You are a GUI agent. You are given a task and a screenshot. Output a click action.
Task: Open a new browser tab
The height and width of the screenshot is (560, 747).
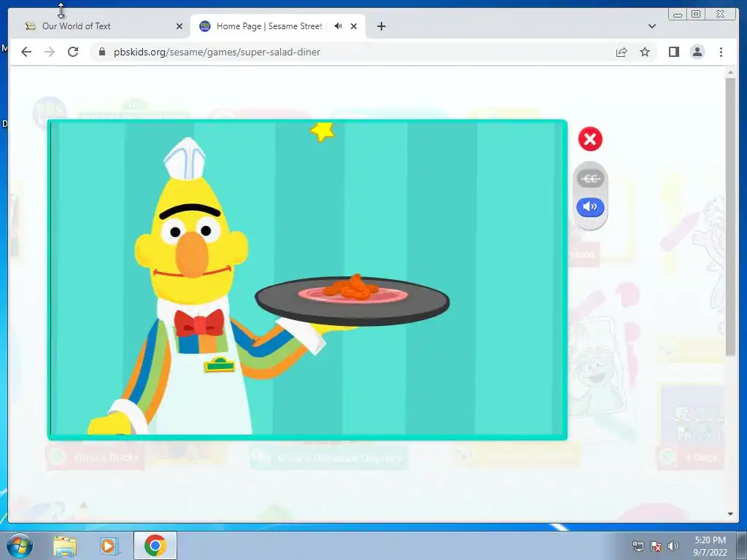(x=381, y=26)
